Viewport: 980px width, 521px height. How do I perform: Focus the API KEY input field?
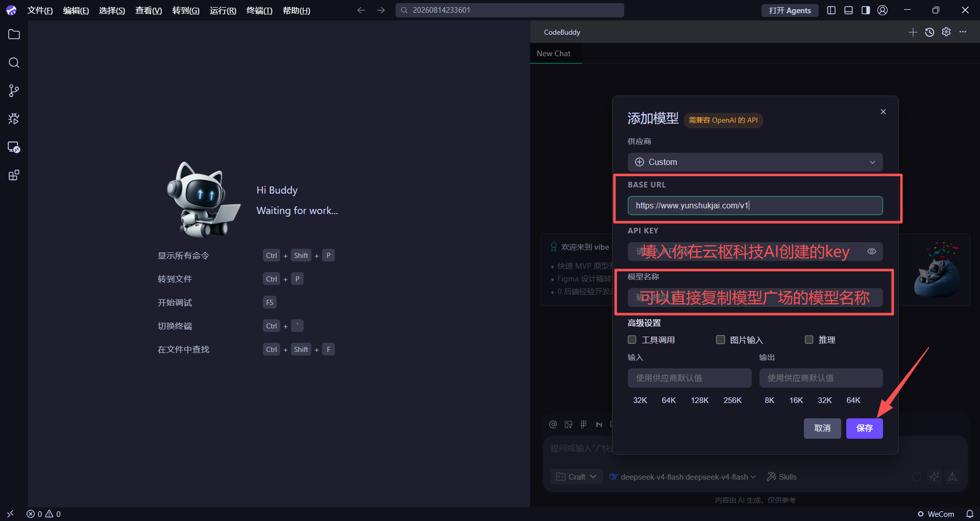point(755,251)
